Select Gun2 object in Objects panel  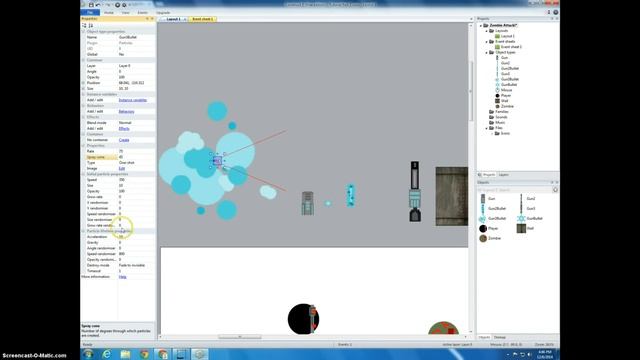point(527,199)
